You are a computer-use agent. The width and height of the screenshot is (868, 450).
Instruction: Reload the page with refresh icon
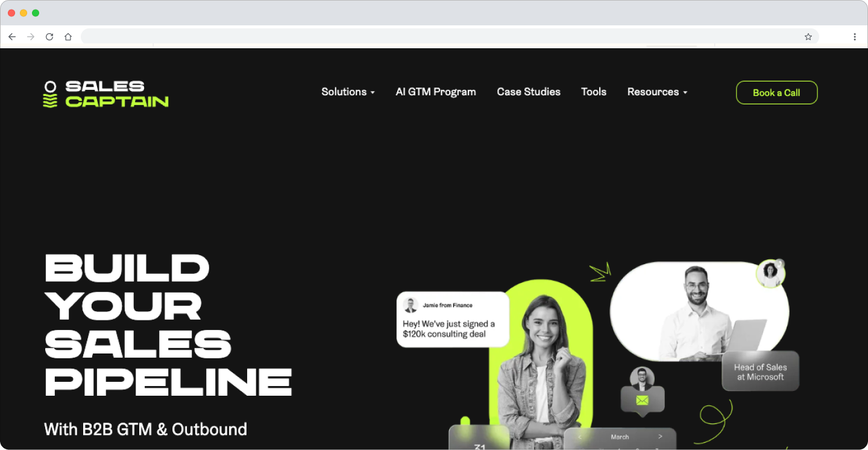[x=49, y=37]
